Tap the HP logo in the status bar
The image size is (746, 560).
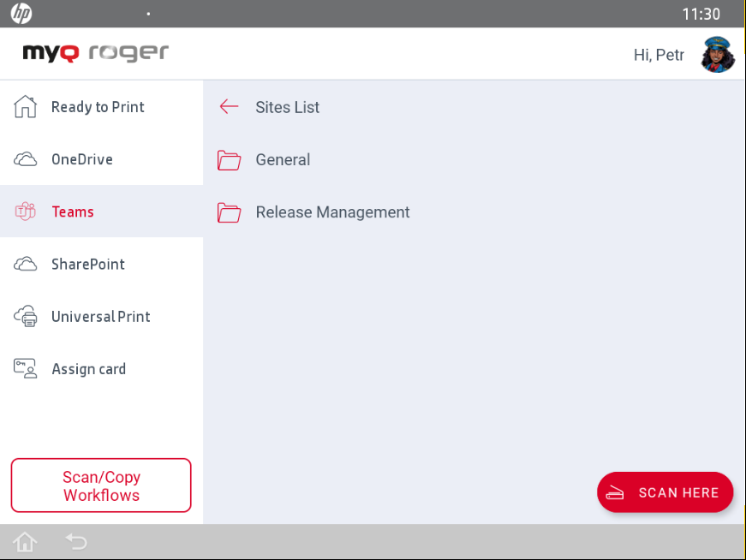pyautogui.click(x=19, y=14)
